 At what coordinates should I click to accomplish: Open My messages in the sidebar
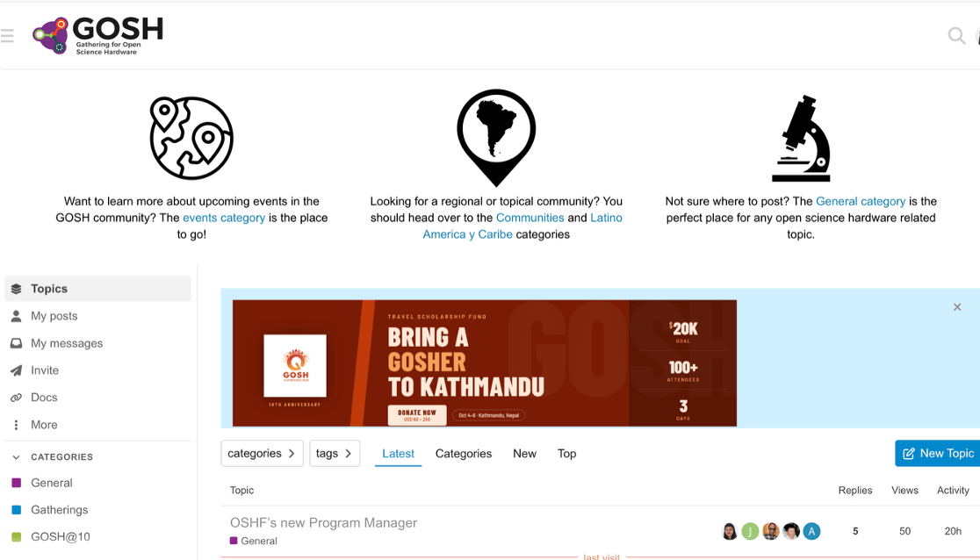[x=97, y=343]
